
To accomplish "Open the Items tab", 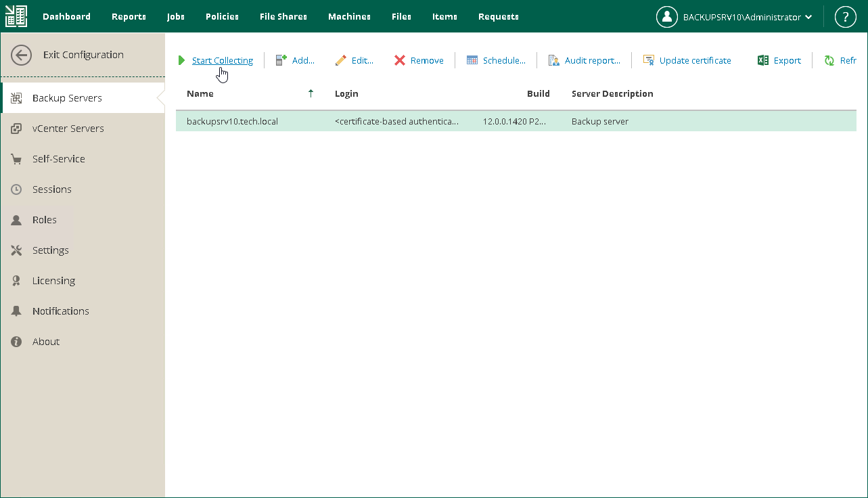I will (x=444, y=16).
